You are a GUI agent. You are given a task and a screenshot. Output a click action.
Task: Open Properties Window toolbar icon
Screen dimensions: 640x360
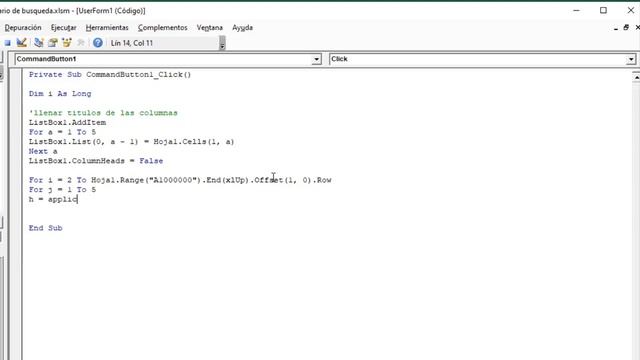coord(53,42)
